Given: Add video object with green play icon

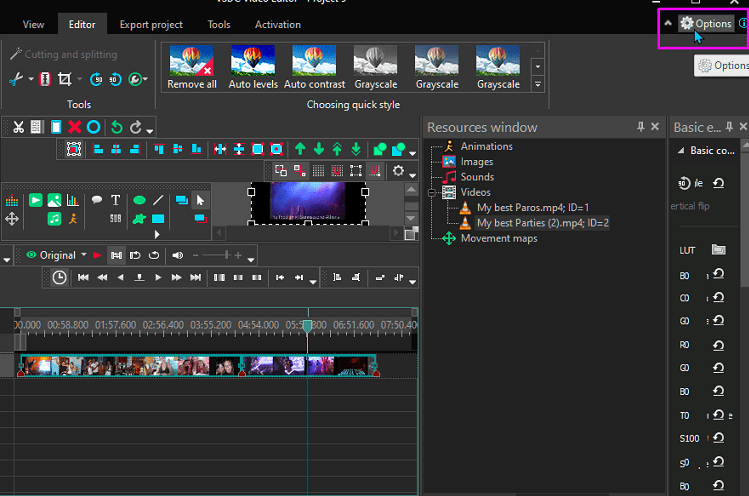Looking at the screenshot, I should coord(35,200).
